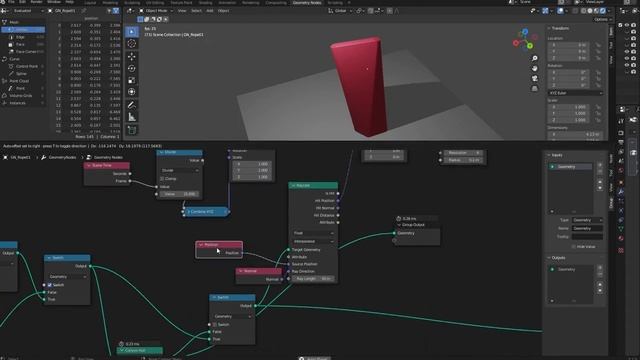640x360 pixels.
Task: Open the Object menu in 3D viewport
Action: pos(223,11)
